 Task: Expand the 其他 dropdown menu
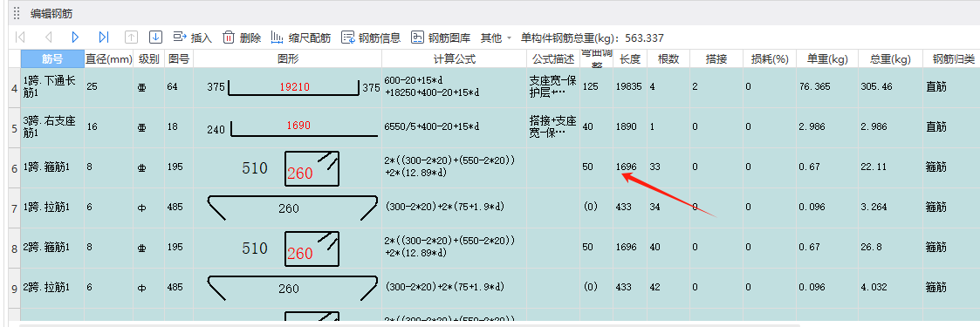coord(497,37)
